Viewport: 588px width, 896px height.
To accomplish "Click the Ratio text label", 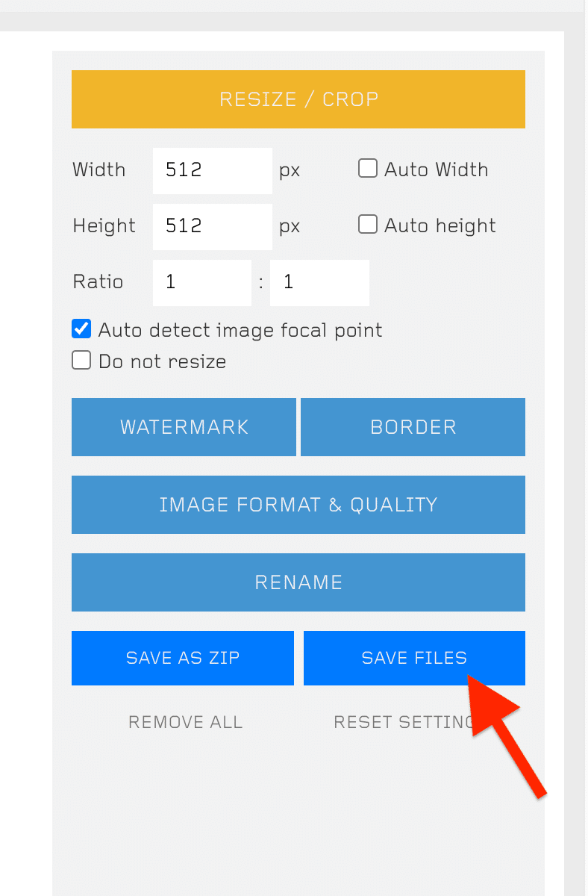I will point(98,281).
